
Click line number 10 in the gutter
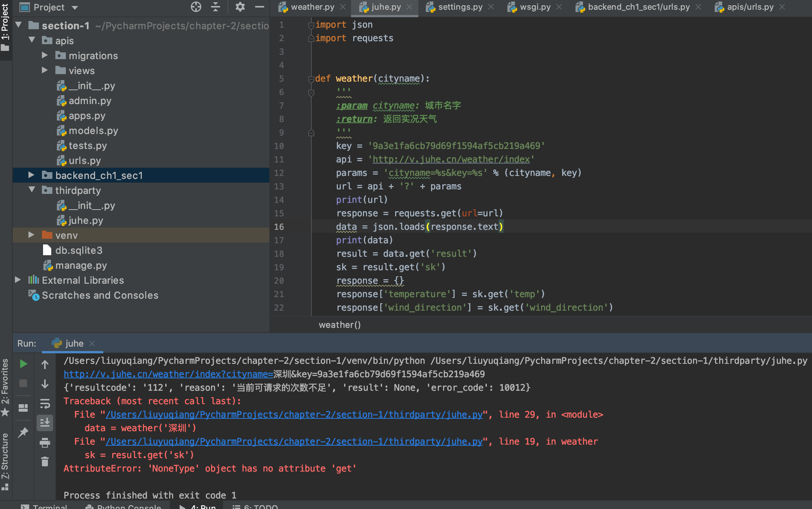point(279,146)
